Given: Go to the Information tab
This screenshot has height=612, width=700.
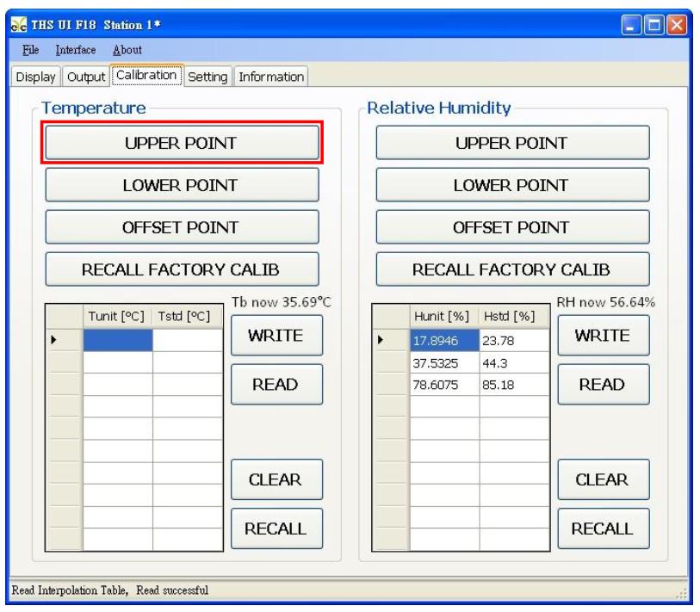Looking at the screenshot, I should (271, 77).
